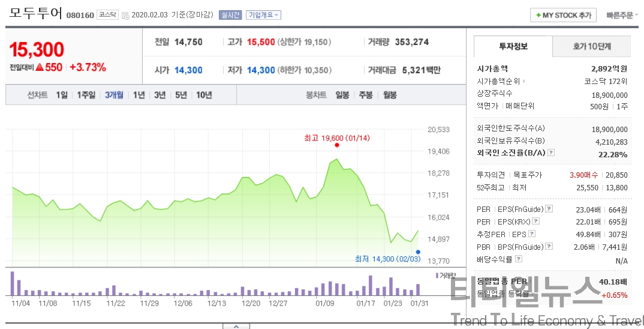This screenshot has width=644, height=329.
Task: Show the 주봉 weekly candle chart
Action: click(366, 95)
